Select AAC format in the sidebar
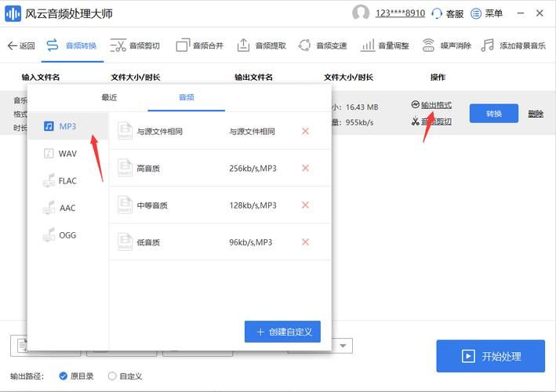The height and width of the screenshot is (392, 556). point(67,208)
